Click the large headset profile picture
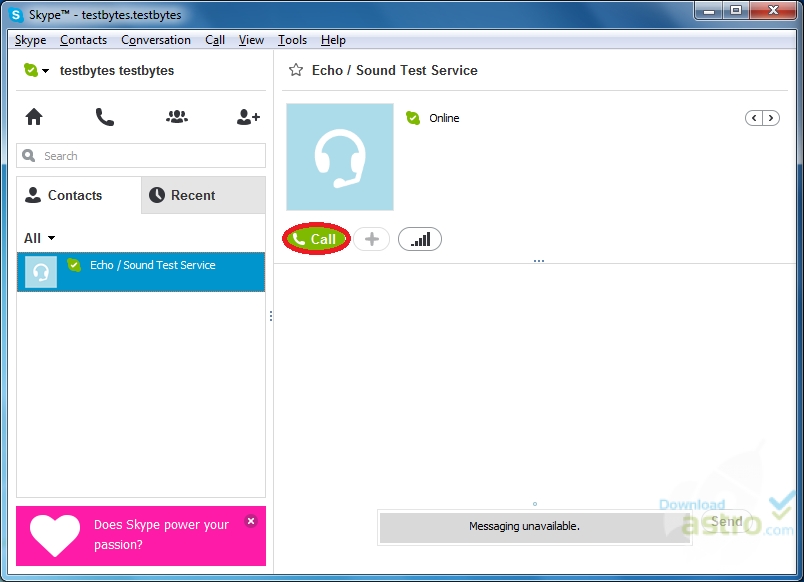Screen dimensions: 804x582 (x=340, y=157)
